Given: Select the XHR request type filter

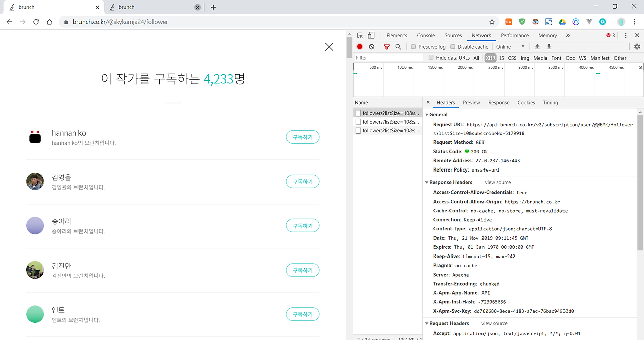Looking at the screenshot, I should coord(490,58).
